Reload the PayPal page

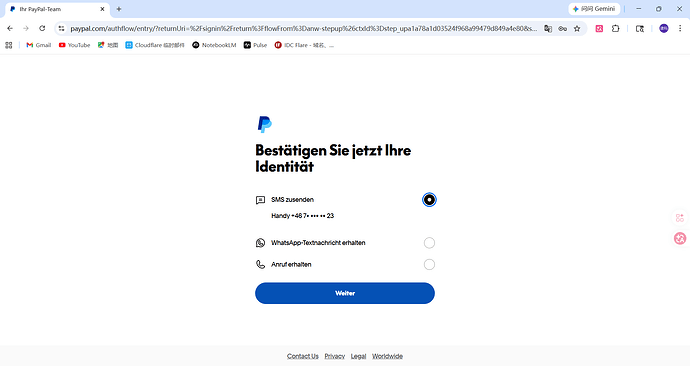coord(42,28)
